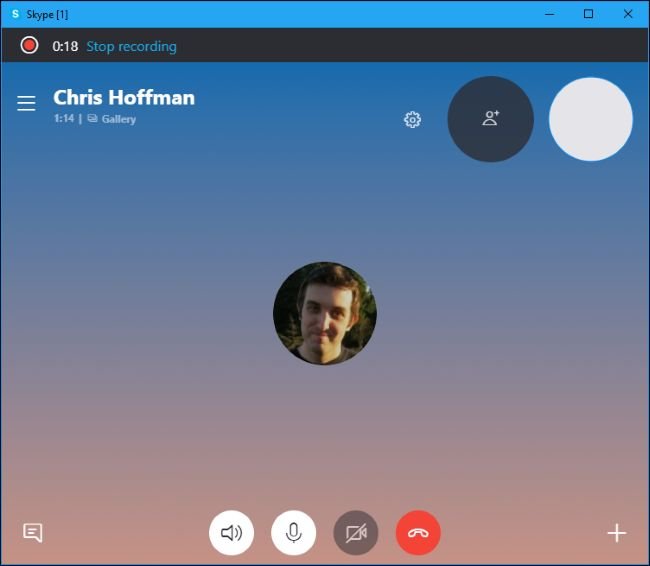
Task: Select Chris Hoffman's profile picture in the center
Action: coord(325,313)
